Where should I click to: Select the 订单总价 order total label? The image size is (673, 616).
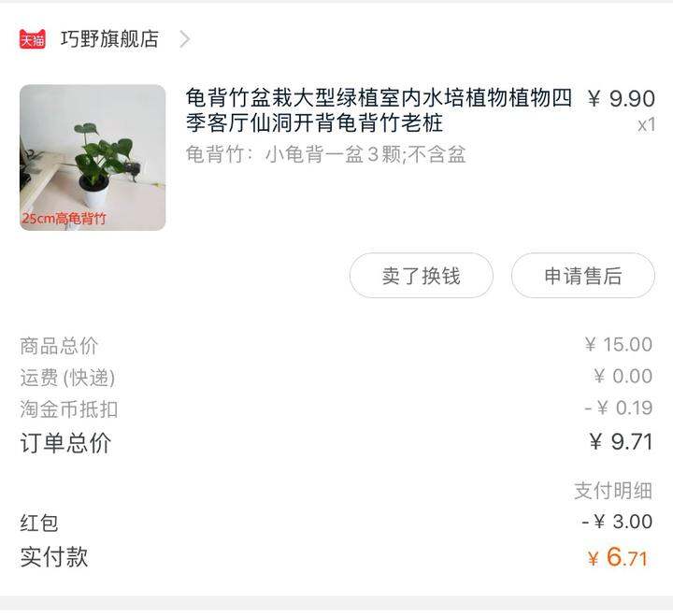coord(65,442)
